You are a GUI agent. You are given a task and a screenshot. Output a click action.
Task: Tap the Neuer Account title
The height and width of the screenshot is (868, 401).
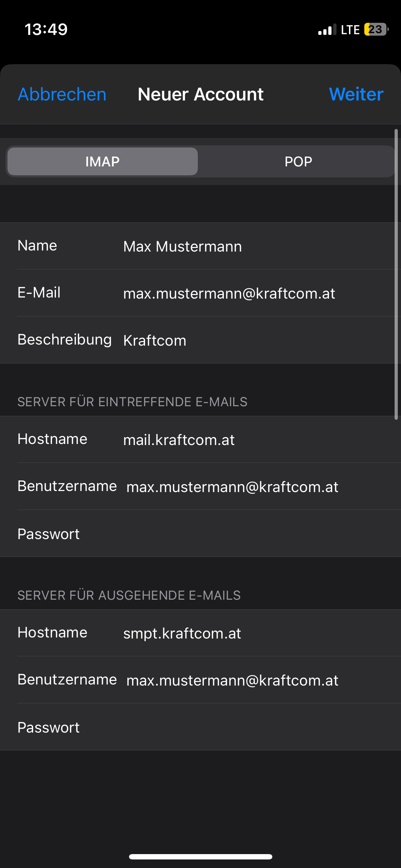(201, 94)
